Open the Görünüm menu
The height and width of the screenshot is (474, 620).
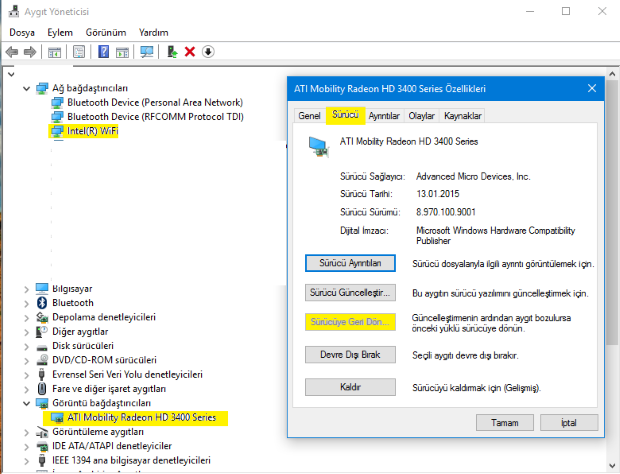(x=106, y=32)
